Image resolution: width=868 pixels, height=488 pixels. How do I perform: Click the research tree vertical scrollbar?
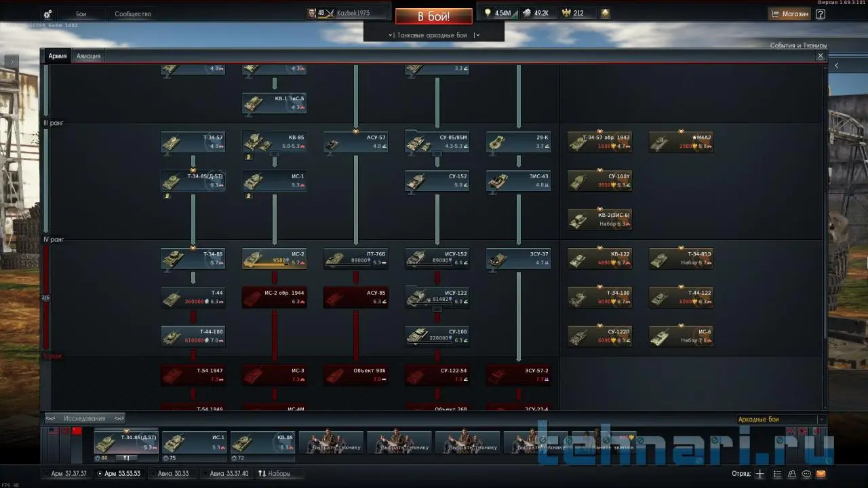click(x=825, y=264)
